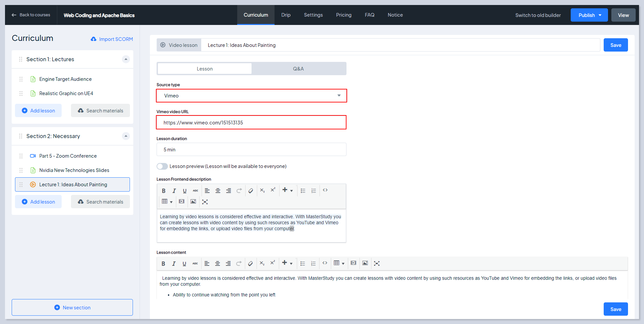The image size is (644, 324).
Task: Click Import SCORM link
Action: (112, 39)
